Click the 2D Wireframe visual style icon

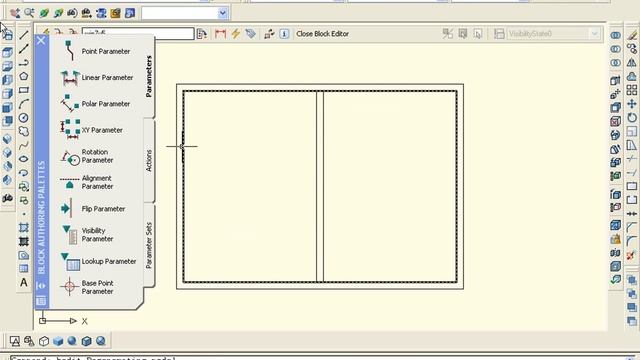click(15, 341)
